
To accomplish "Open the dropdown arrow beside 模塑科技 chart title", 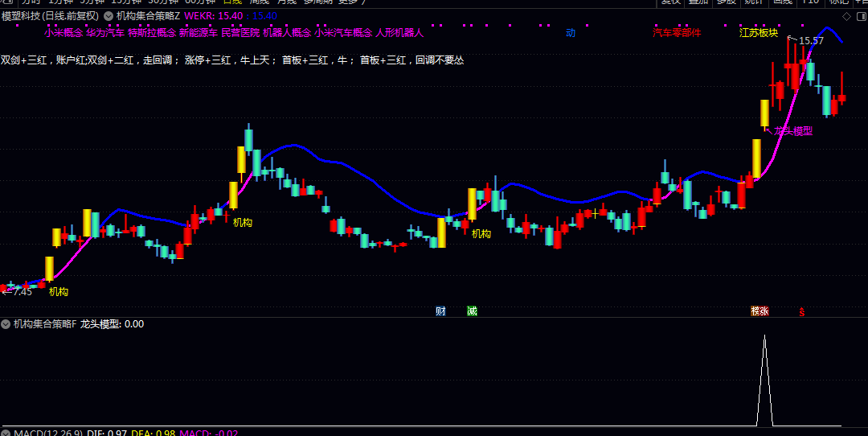I will (108, 16).
